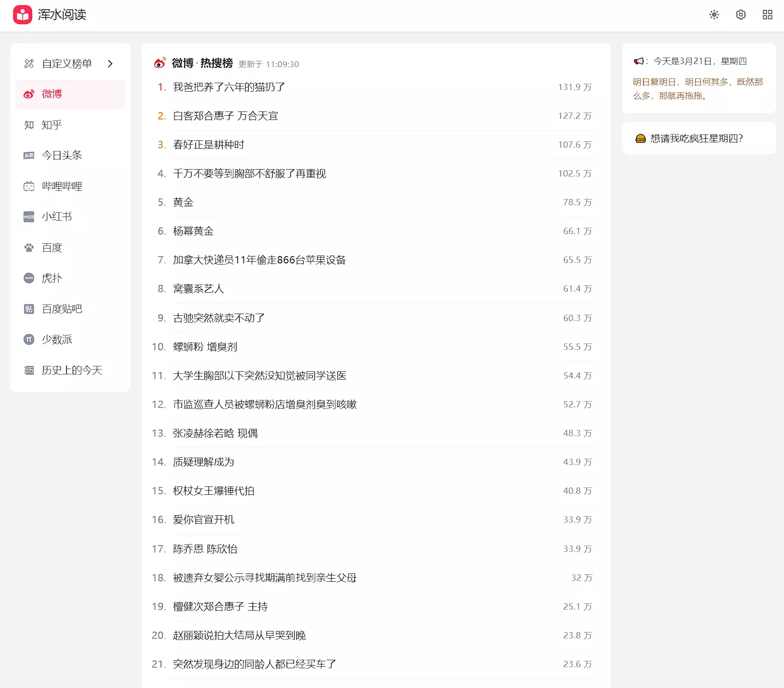Open 百度贴吧 from the sidebar
The height and width of the screenshot is (688, 784).
61,309
